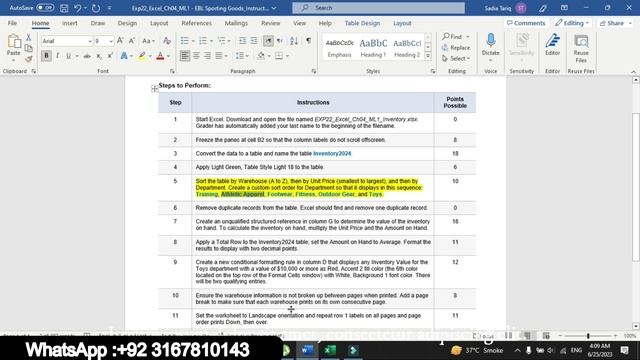Increase font size with the grow font icon

click(120, 41)
